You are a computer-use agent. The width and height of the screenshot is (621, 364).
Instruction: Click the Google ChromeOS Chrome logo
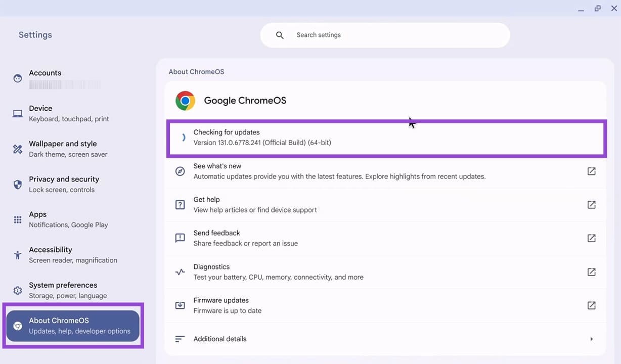pos(185,100)
